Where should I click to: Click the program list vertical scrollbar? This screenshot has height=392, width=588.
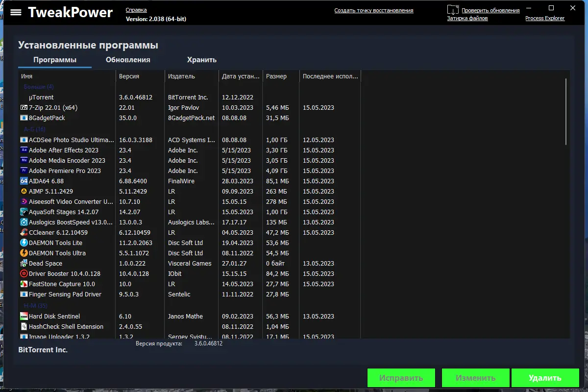(566, 112)
